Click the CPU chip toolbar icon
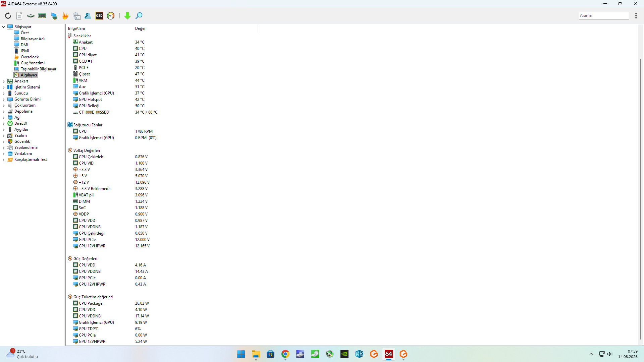Image resolution: width=644 pixels, height=362 pixels. [31, 16]
